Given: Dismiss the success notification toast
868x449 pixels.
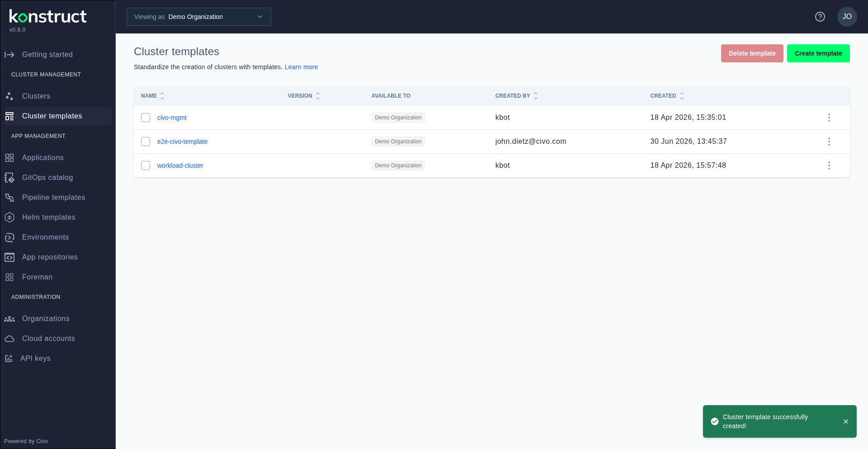Looking at the screenshot, I should coord(846,421).
